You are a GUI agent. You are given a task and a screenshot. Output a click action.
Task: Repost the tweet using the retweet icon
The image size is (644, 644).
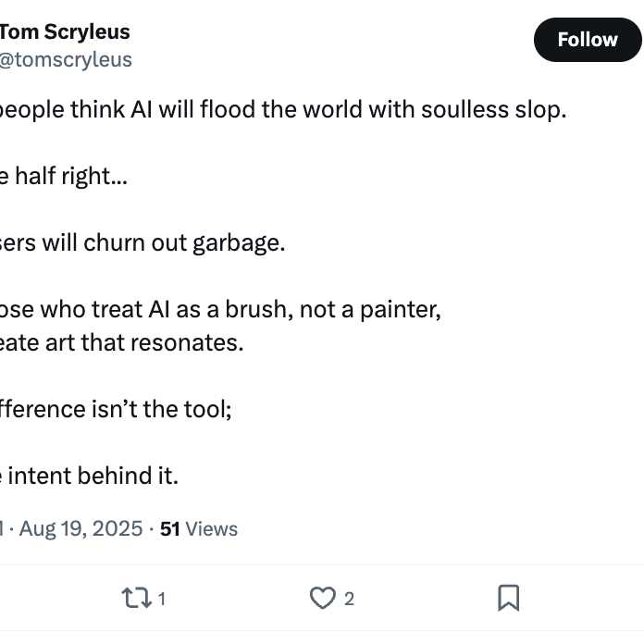[x=136, y=599]
